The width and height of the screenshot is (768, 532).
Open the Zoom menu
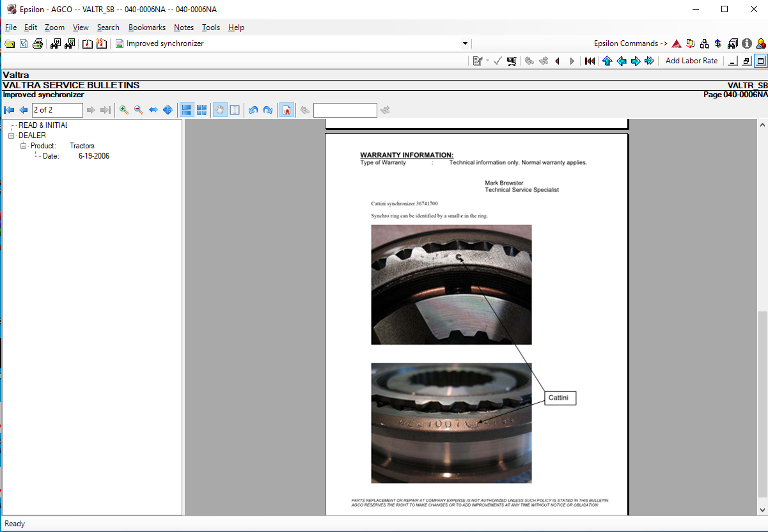pyautogui.click(x=55, y=27)
